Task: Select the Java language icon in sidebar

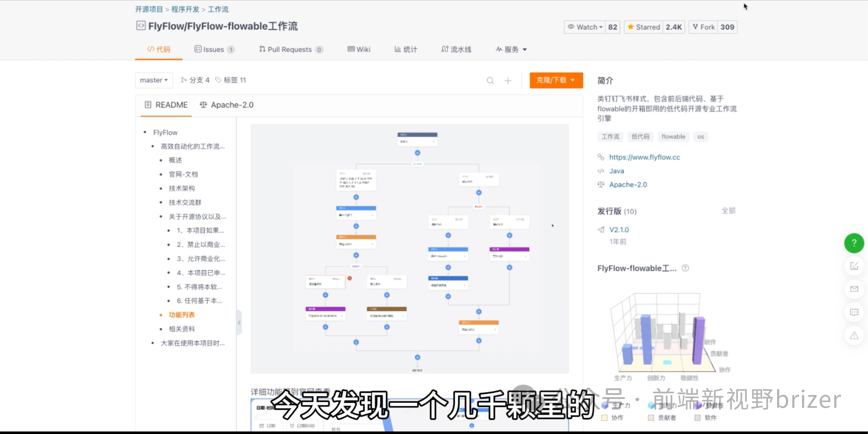Action: [x=601, y=171]
